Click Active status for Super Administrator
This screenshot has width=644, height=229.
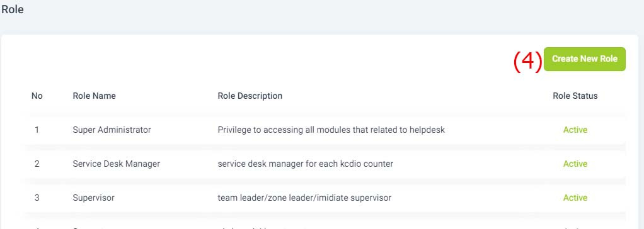click(575, 130)
